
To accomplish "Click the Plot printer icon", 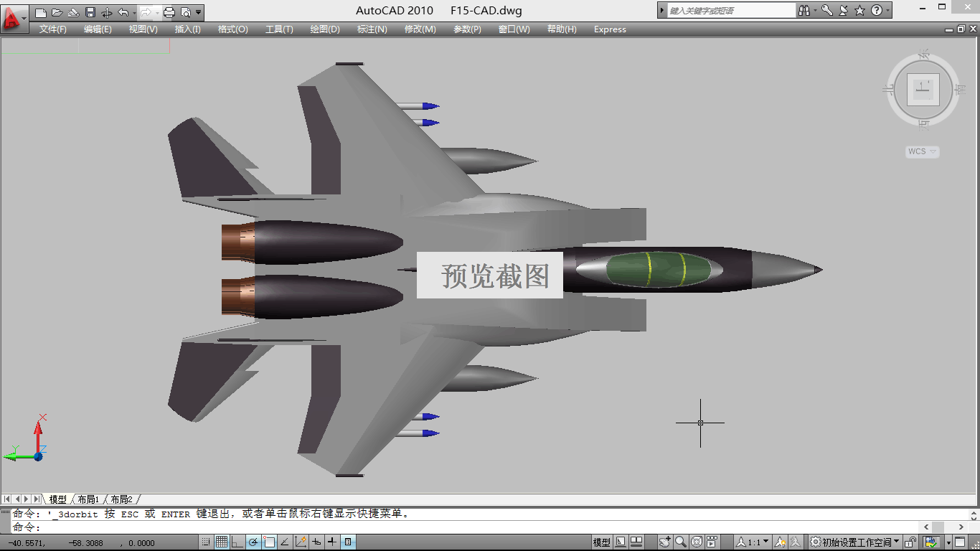I will point(169,12).
